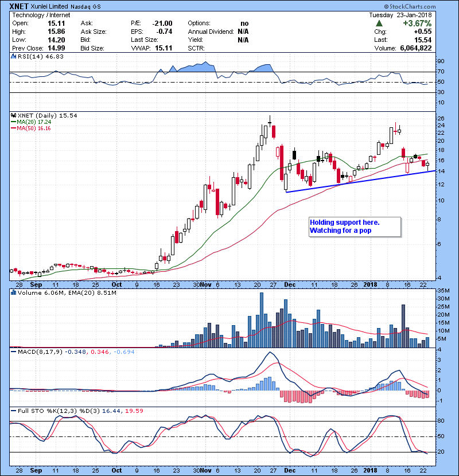Click the Chg value +0.55
Image resolution: width=459 pixels, height=476 pixels.
422,32
